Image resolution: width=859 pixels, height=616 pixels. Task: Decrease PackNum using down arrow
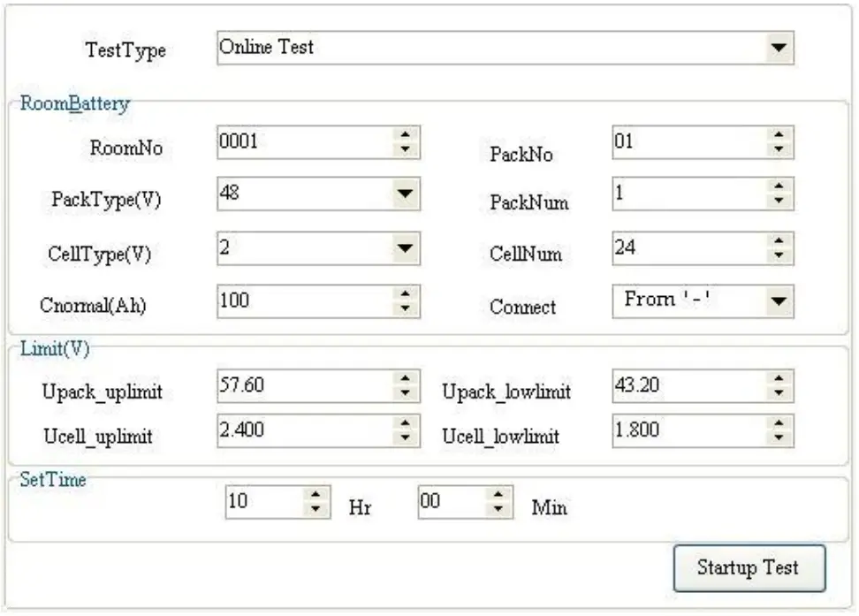[778, 201]
